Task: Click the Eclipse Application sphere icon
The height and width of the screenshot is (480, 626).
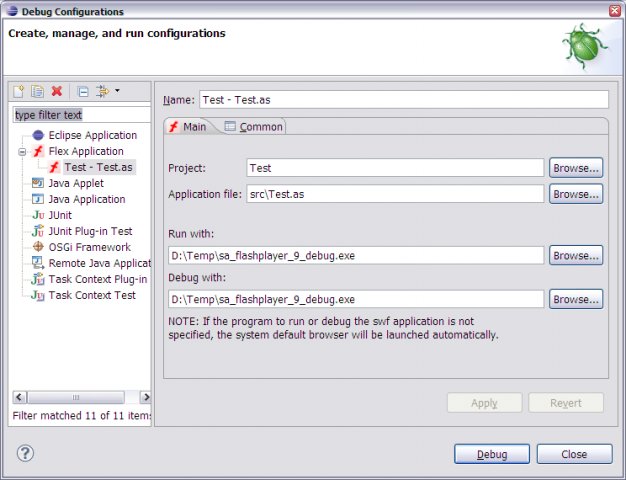Action: tap(38, 135)
